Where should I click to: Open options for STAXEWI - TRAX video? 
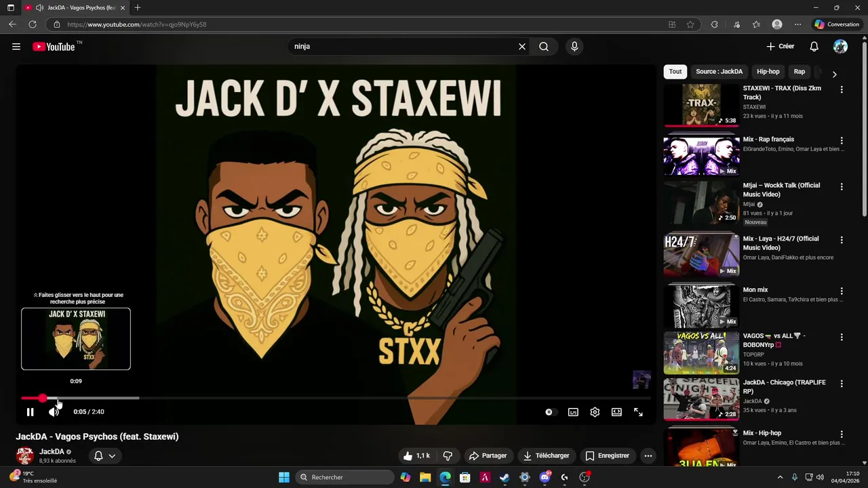tap(842, 89)
